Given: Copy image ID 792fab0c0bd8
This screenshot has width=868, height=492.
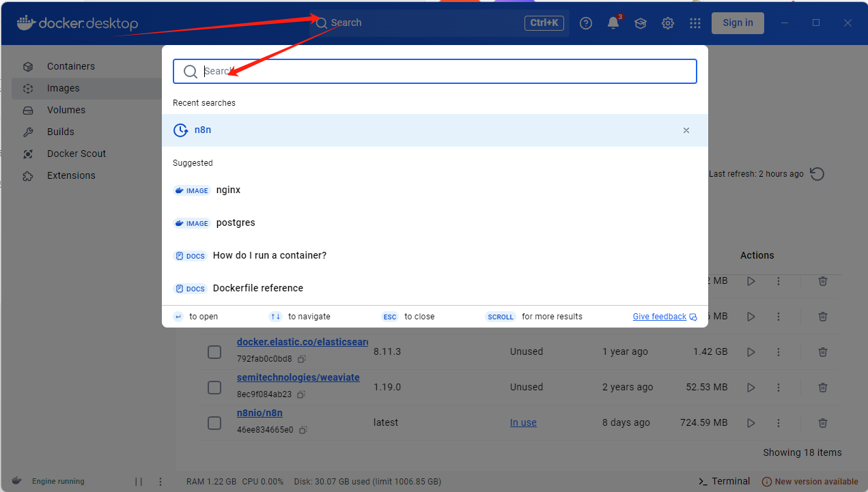Looking at the screenshot, I should (x=301, y=359).
